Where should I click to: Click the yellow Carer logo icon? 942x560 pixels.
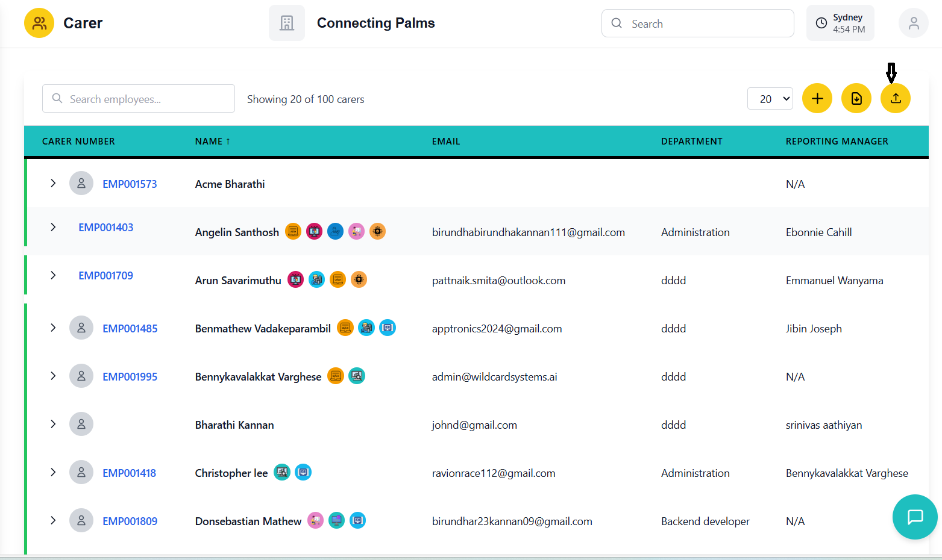click(x=39, y=23)
